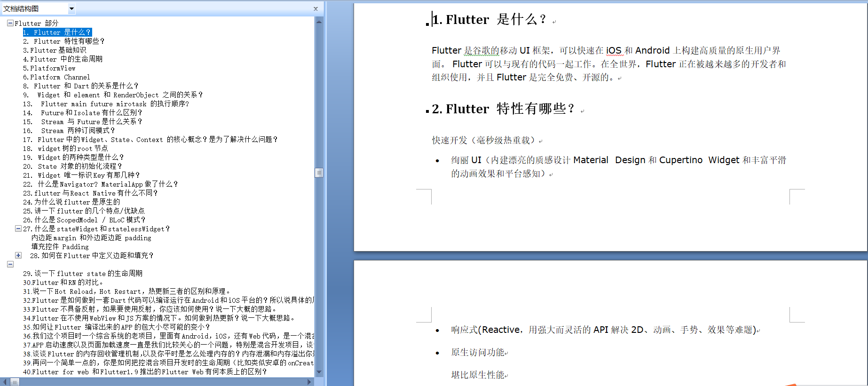This screenshot has width=868, height=386.
Task: Select '28.如何在 Flutter 中定义边距和填充' entry
Action: pos(92,255)
